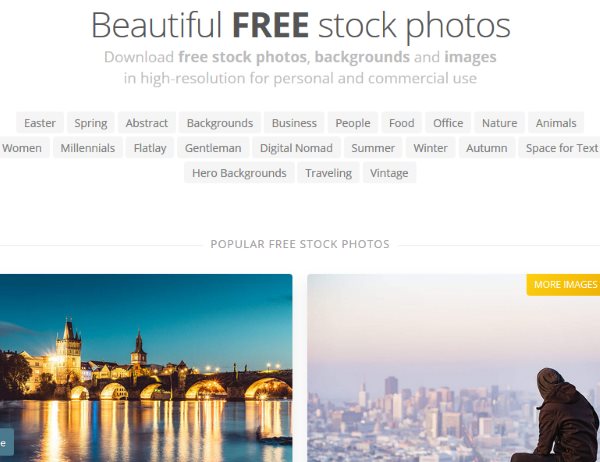Choose the Business tag
This screenshot has width=600, height=462.
pyautogui.click(x=294, y=123)
